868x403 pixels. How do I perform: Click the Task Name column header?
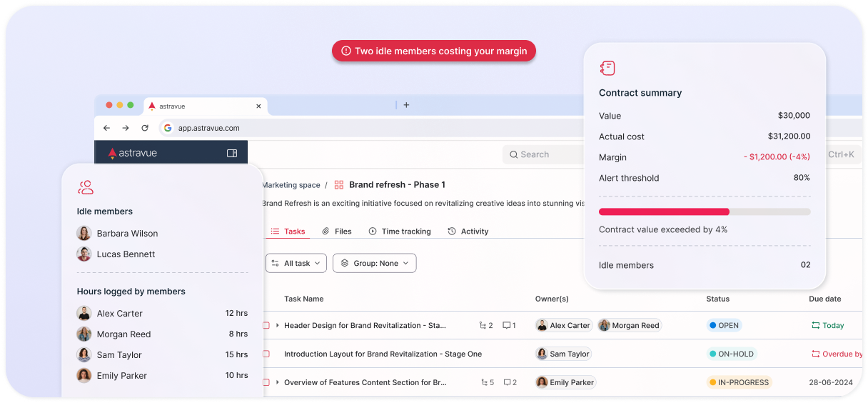point(303,299)
